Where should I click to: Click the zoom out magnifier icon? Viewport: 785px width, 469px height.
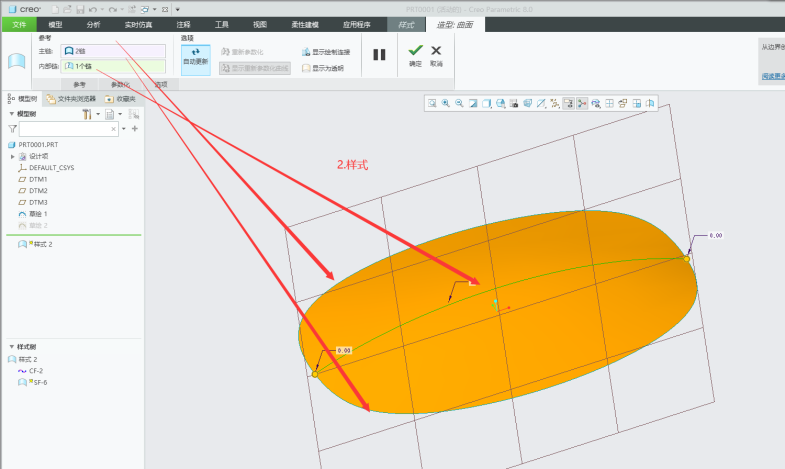tap(459, 103)
